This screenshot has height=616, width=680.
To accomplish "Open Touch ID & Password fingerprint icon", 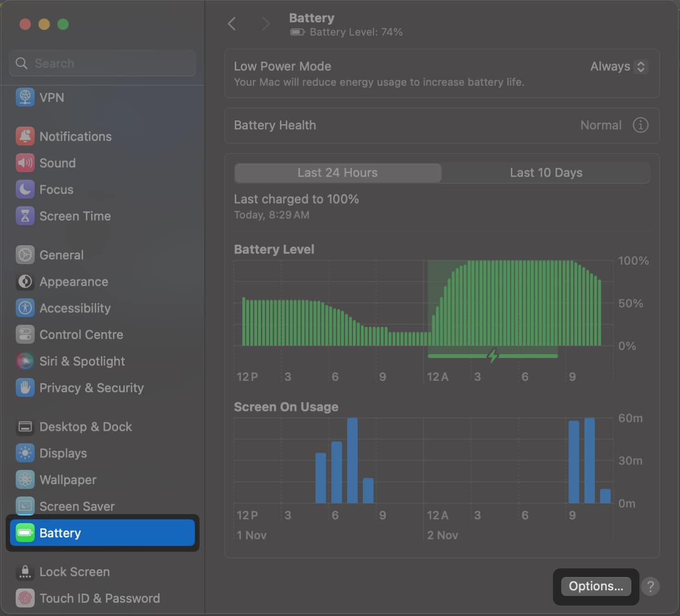I will coord(25,598).
